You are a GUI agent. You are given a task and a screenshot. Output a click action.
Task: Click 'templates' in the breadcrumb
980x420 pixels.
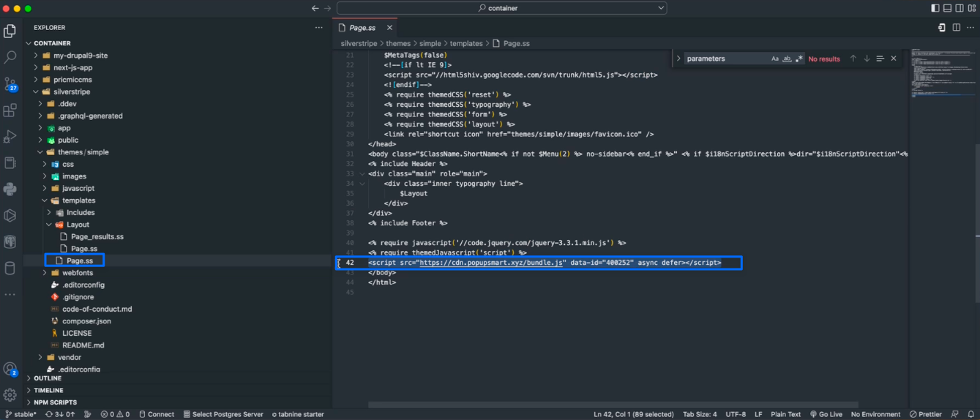click(x=466, y=43)
